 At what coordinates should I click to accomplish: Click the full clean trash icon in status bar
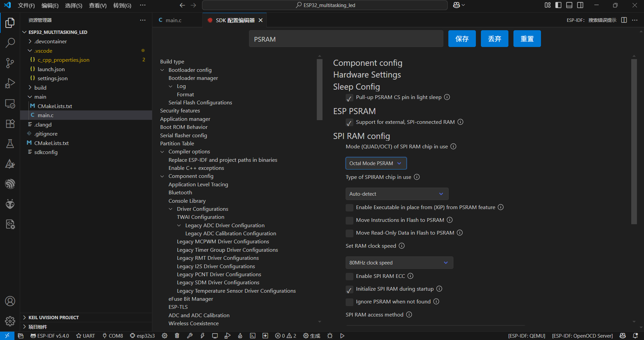pos(177,336)
